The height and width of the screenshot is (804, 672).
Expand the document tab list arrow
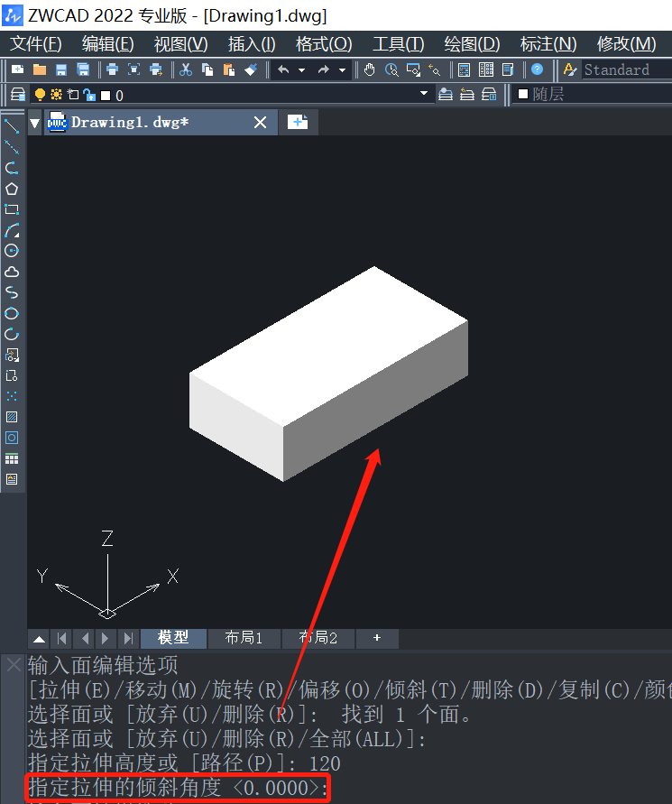pyautogui.click(x=35, y=123)
